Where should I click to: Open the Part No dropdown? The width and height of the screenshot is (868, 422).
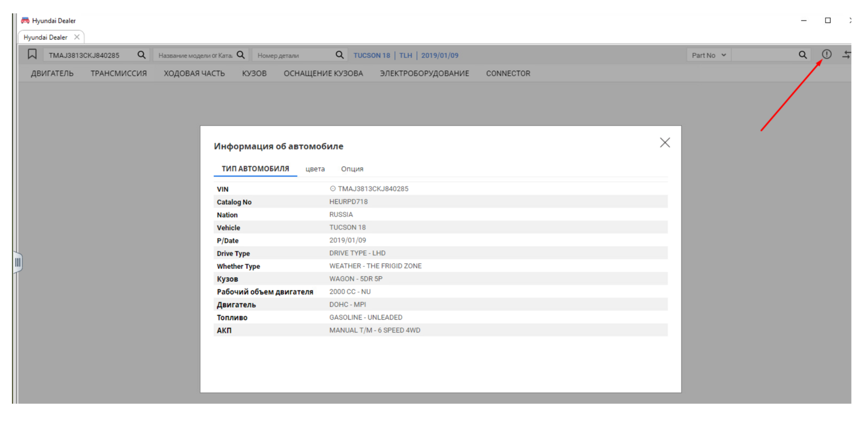pyautogui.click(x=708, y=55)
